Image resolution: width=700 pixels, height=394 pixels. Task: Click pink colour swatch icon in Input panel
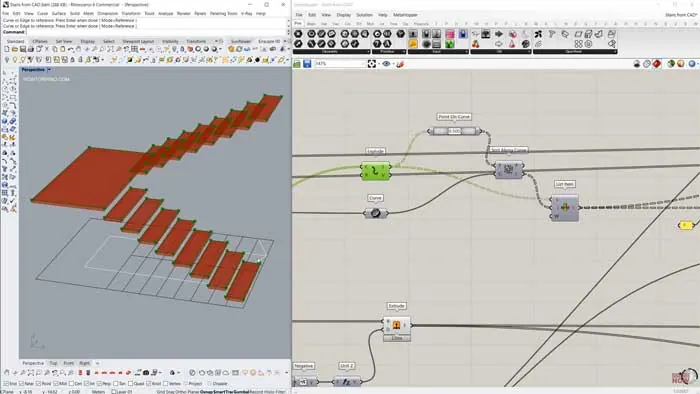450,34
